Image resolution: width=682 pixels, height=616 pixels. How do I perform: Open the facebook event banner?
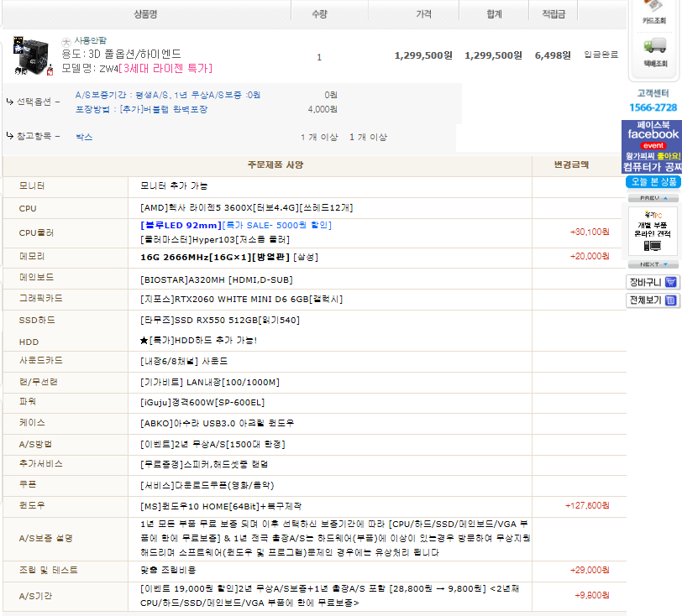pyautogui.click(x=652, y=147)
